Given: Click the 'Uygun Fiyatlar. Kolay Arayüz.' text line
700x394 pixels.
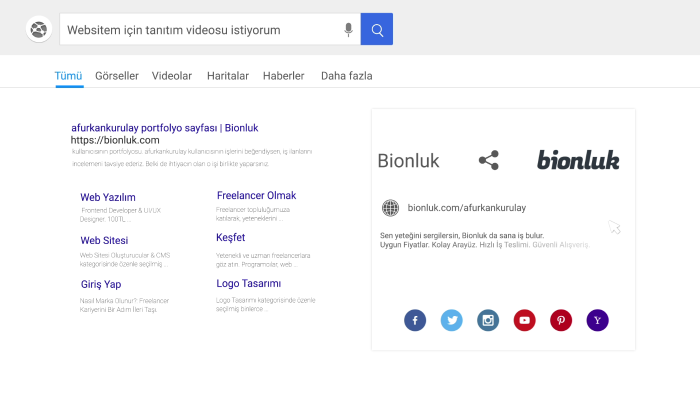Looking at the screenshot, I should coord(485,245).
